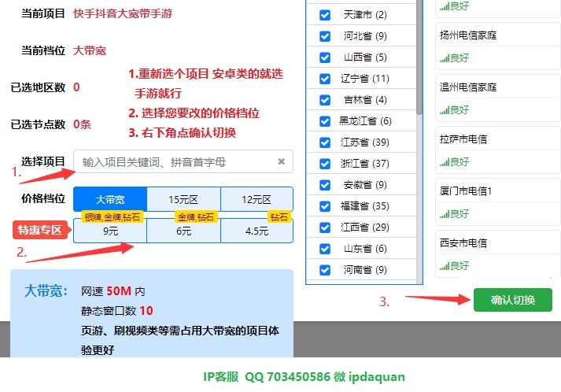Image resolution: width=561 pixels, height=392 pixels.
Task: Switch to the 12元区 price tier
Action: (x=257, y=199)
